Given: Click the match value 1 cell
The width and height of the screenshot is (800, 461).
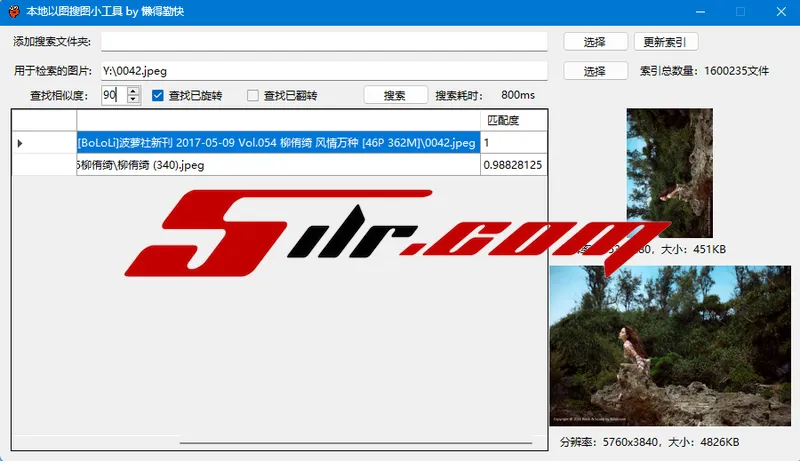Looking at the screenshot, I should click(x=513, y=143).
